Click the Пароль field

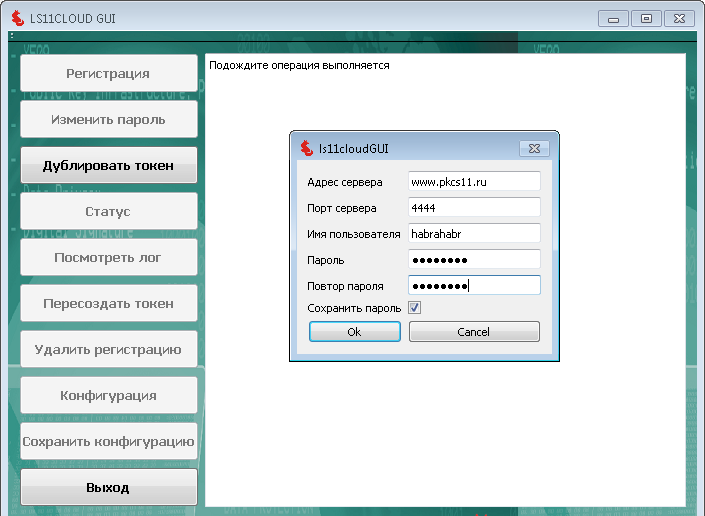pos(474,260)
